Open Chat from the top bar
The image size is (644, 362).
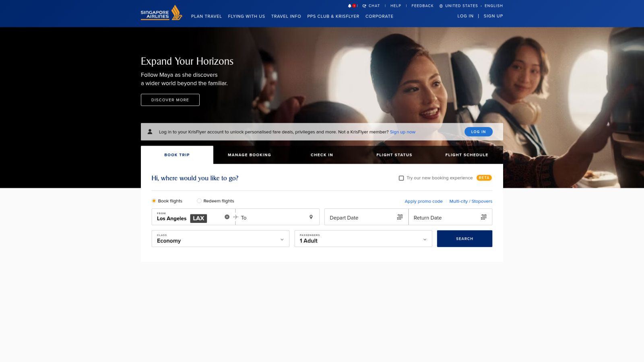point(371,6)
